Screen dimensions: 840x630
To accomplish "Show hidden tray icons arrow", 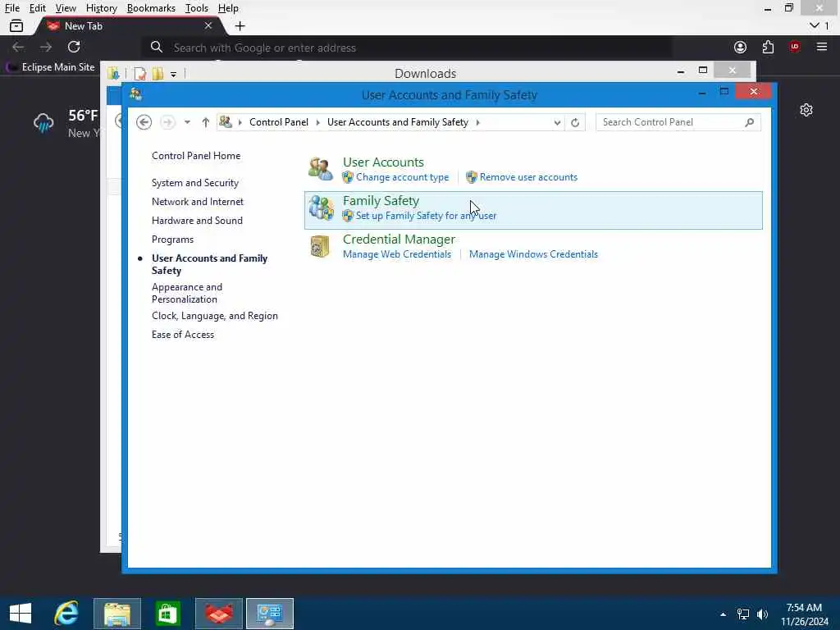I will [724, 614].
